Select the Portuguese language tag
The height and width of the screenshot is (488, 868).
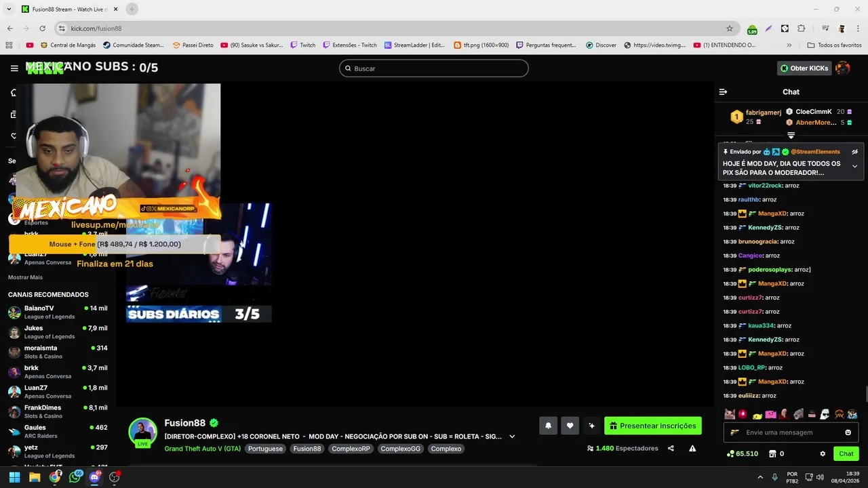tap(265, 449)
